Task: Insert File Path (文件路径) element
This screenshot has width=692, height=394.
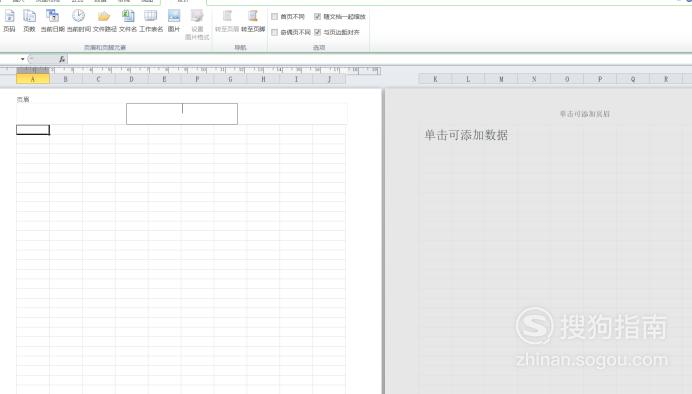Action: [105, 21]
